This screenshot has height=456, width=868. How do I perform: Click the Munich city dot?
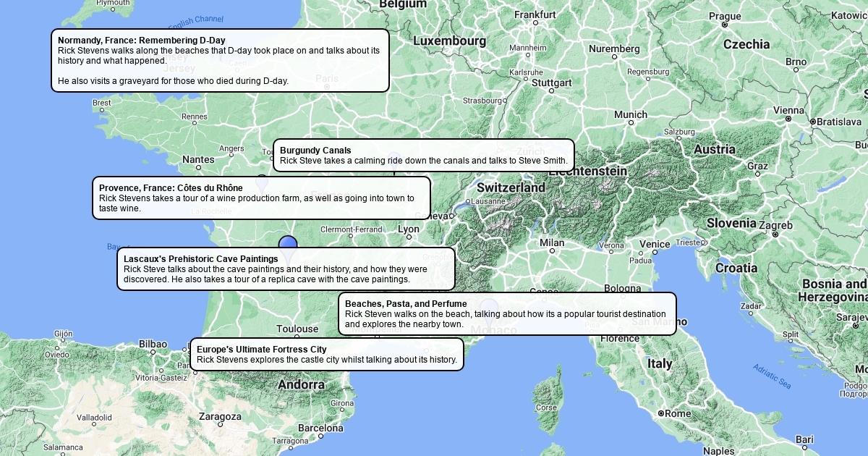631,123
